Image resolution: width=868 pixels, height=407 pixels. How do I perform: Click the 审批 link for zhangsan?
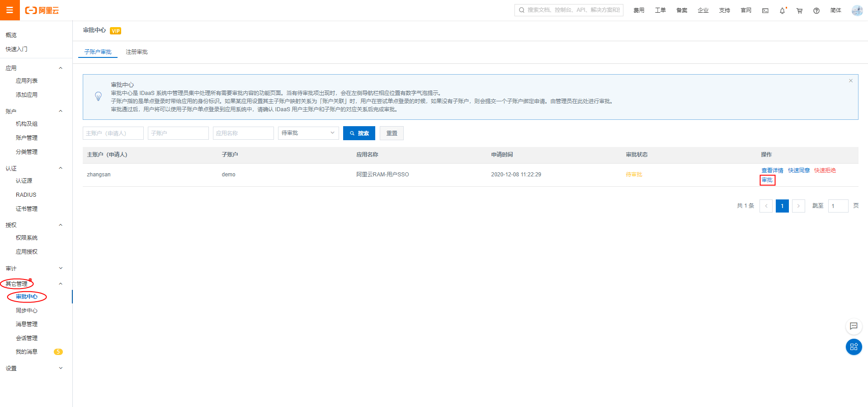click(767, 180)
